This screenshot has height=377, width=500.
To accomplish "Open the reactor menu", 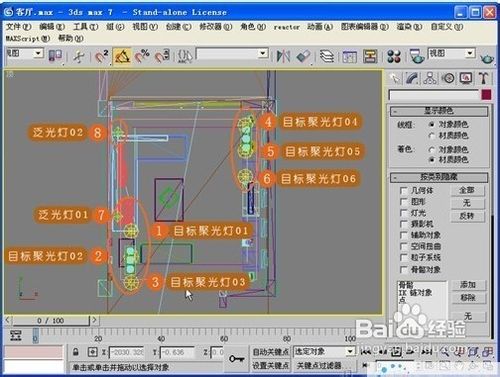I will point(286,27).
